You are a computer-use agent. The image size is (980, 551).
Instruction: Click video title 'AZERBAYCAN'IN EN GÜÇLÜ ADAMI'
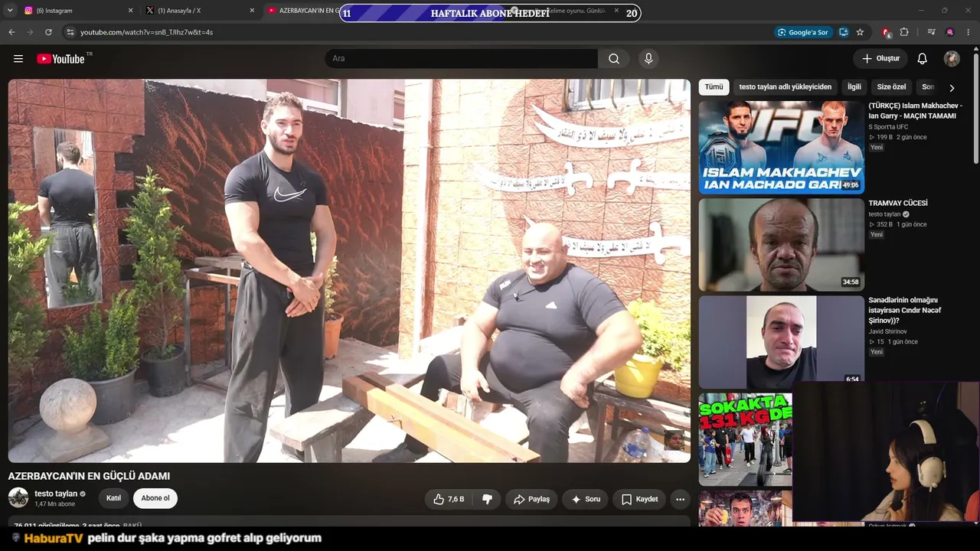tap(89, 476)
